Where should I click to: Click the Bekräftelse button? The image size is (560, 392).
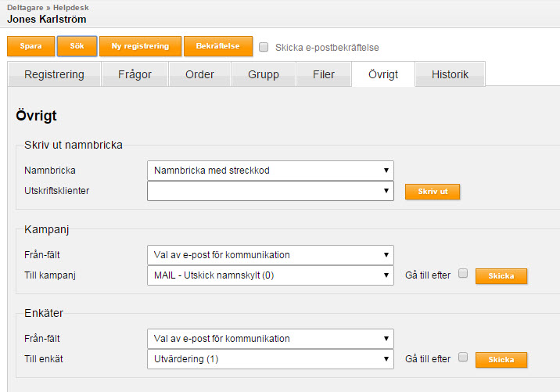218,46
